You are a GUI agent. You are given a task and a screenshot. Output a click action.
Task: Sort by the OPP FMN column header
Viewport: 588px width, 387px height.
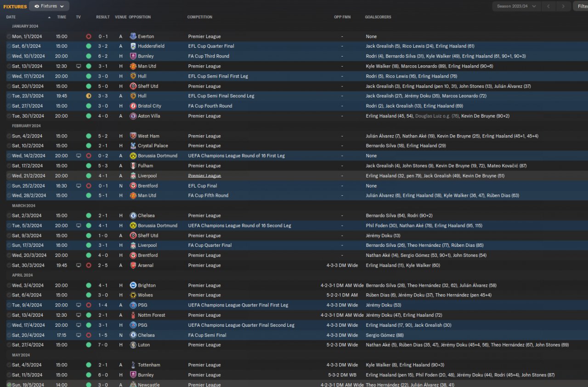click(x=342, y=17)
